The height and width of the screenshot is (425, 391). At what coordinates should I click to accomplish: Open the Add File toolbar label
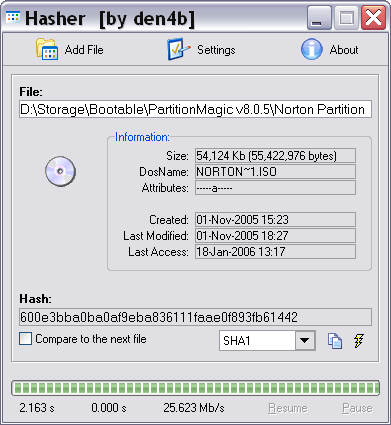84,50
